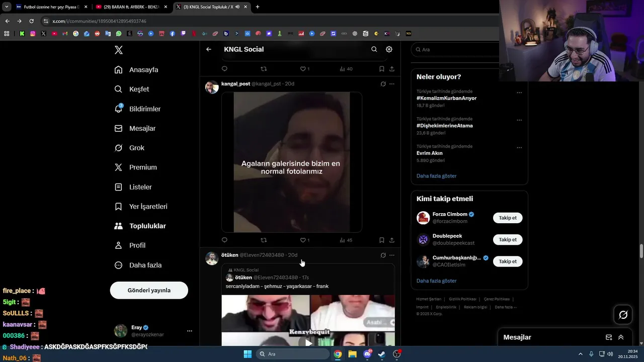Switch to Futbol üzerine her şey tab
This screenshot has width=644, height=362.
tap(51, 7)
